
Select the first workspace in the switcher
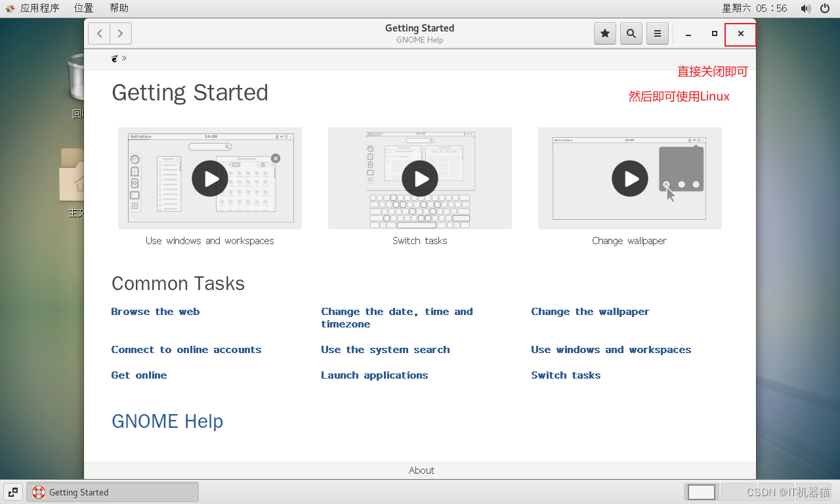click(702, 492)
